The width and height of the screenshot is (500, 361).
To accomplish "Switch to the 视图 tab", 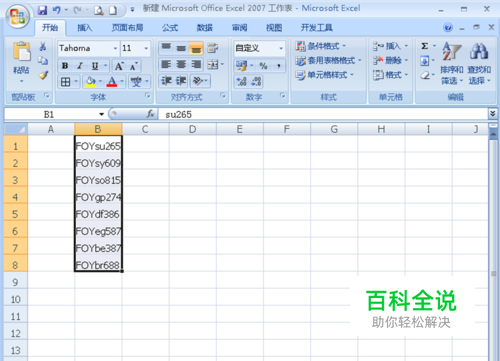I will coord(274,28).
